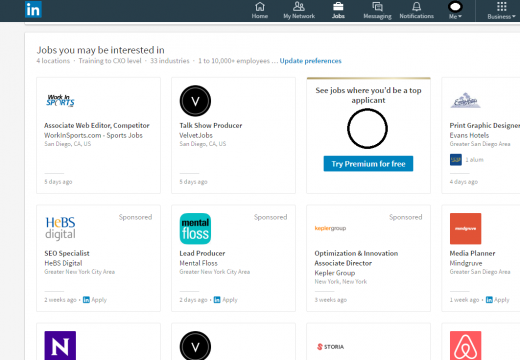Open Talk Show Producer job
This screenshot has width=520, height=360.
coord(211,125)
